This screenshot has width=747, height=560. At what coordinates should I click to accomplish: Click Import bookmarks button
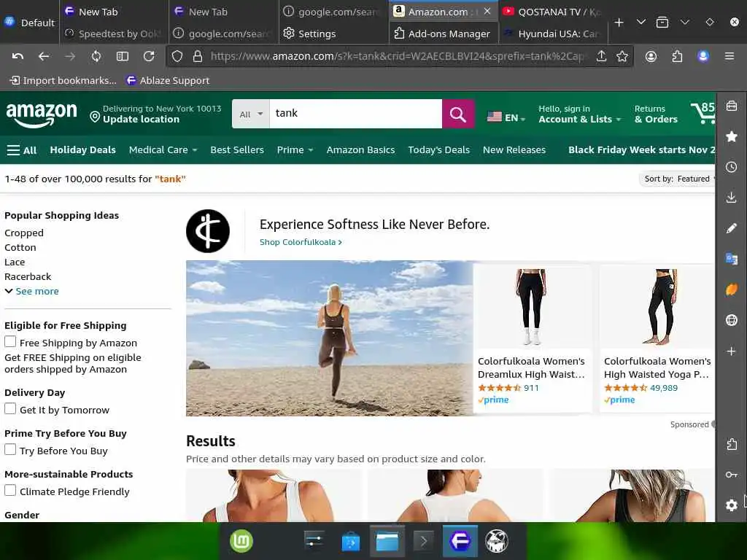63,80
